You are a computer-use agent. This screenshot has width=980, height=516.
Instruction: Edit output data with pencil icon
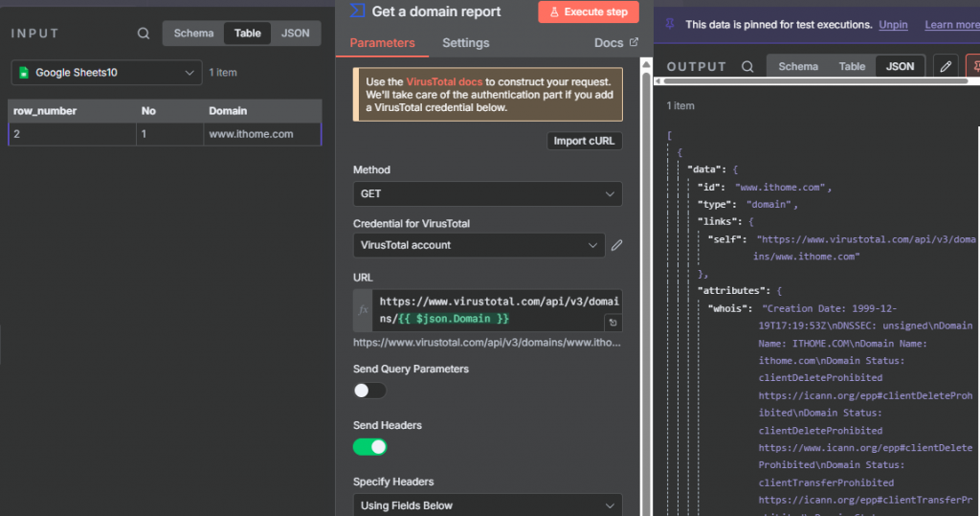(x=946, y=66)
